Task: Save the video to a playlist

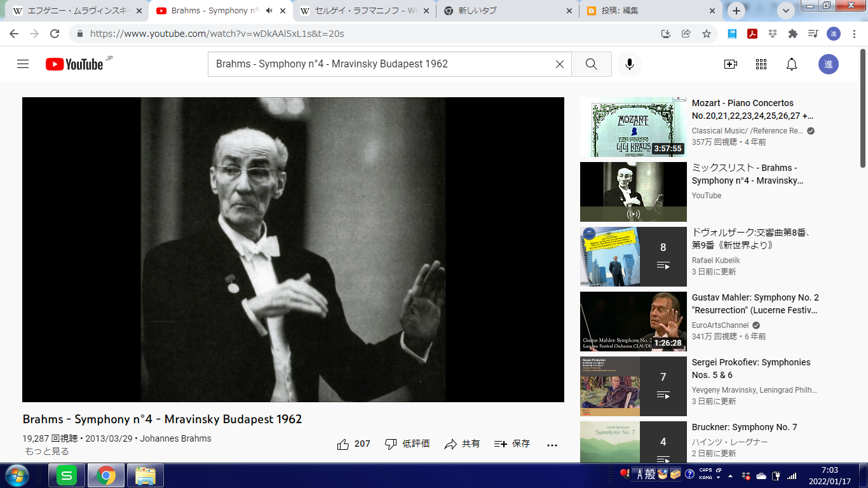Action: 512,444
